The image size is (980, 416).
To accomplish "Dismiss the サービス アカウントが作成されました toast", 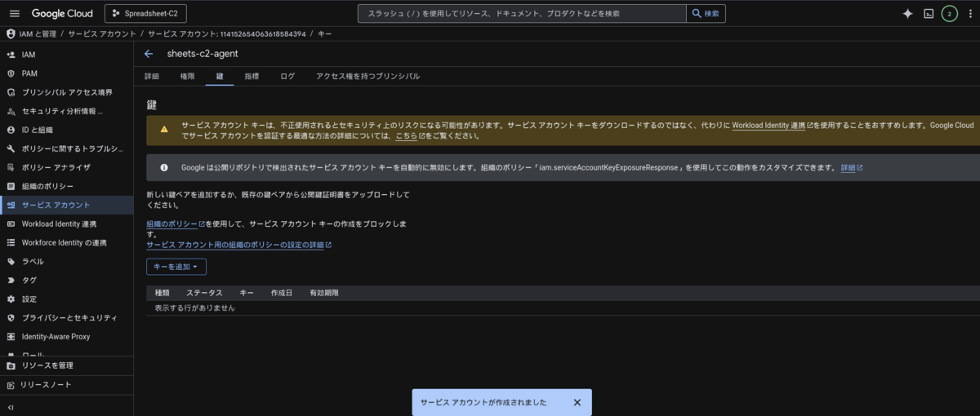I will pyautogui.click(x=577, y=402).
